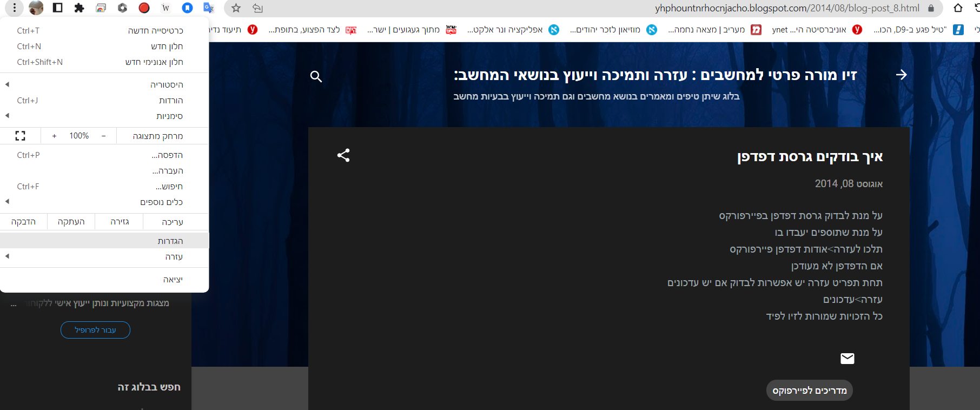The image size is (980, 410).
Task: Expand the Bookmarks (סימניות) submenu
Action: click(103, 116)
